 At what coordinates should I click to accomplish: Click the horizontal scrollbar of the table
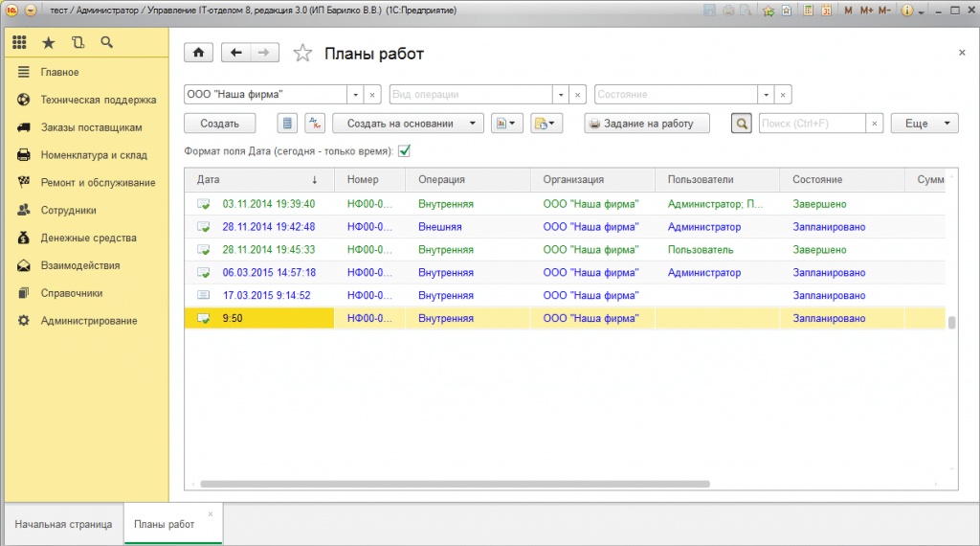[x=455, y=484]
